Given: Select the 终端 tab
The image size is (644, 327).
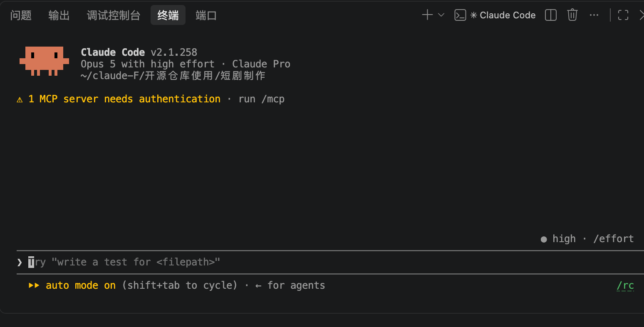Looking at the screenshot, I should (168, 15).
